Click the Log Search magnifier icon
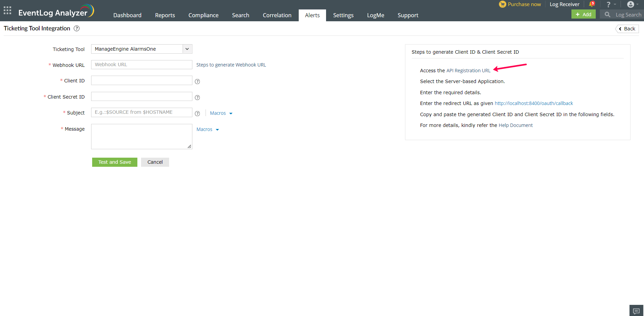The width and height of the screenshot is (644, 316). tap(608, 15)
